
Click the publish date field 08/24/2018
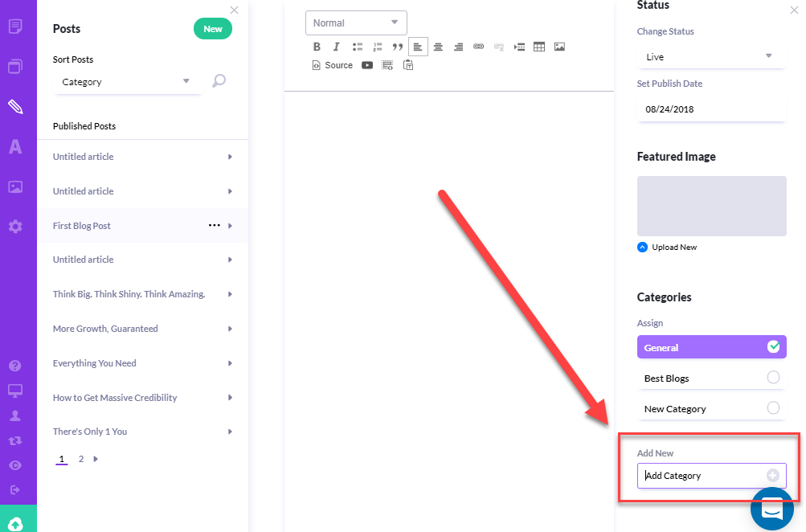[x=711, y=109]
